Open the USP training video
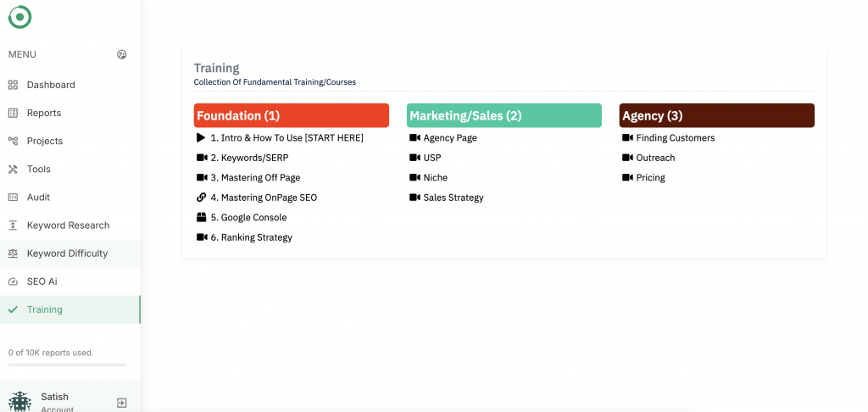 (432, 158)
